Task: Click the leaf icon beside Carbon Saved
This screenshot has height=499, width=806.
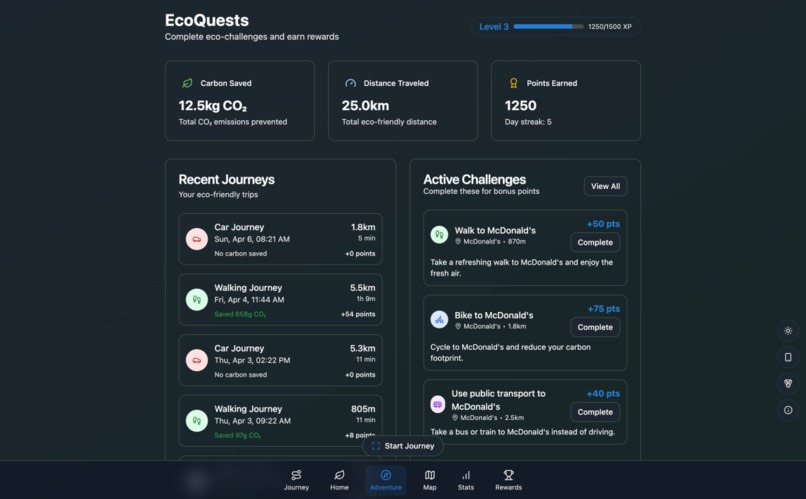Action: 187,83
